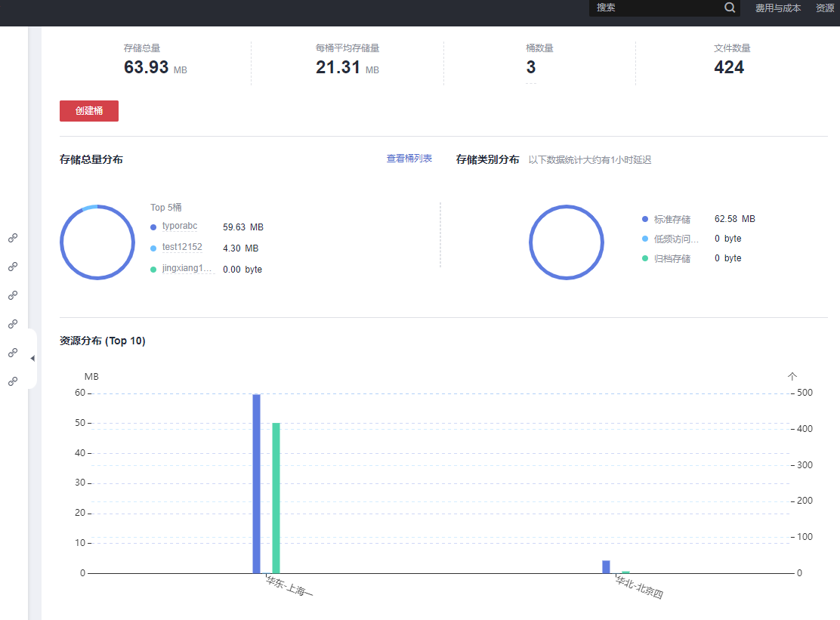Click the 存储类别分布 heading
Image resolution: width=840 pixels, height=620 pixels.
tap(487, 159)
